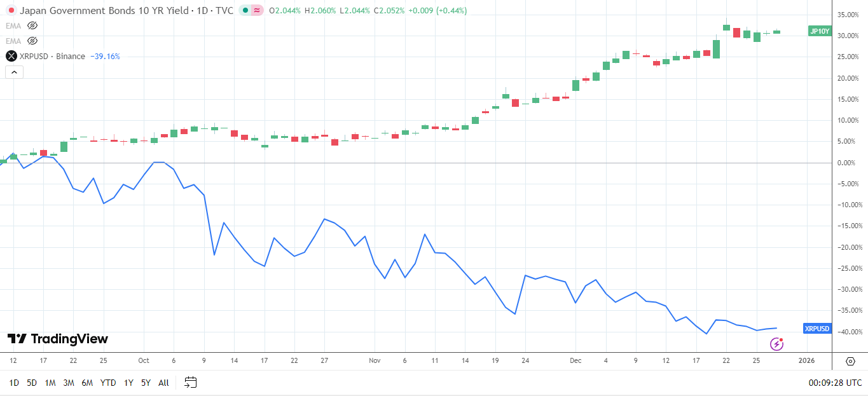Select the 5Y range button

(145, 383)
